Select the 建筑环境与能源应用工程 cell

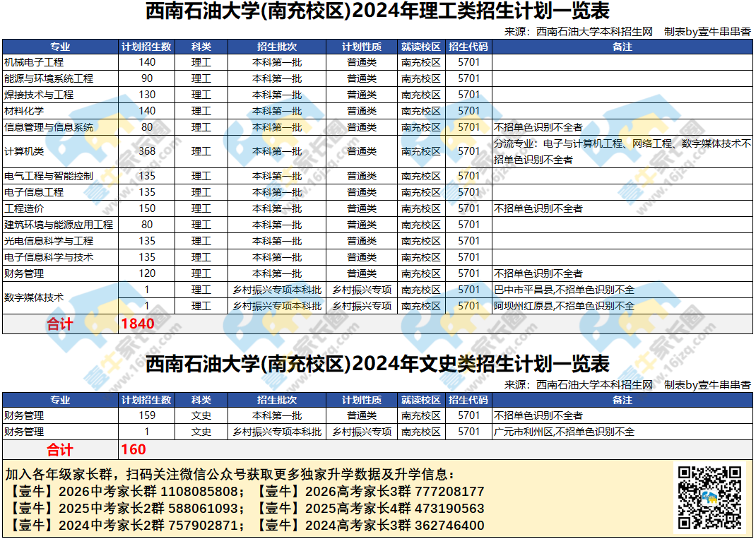59,225
